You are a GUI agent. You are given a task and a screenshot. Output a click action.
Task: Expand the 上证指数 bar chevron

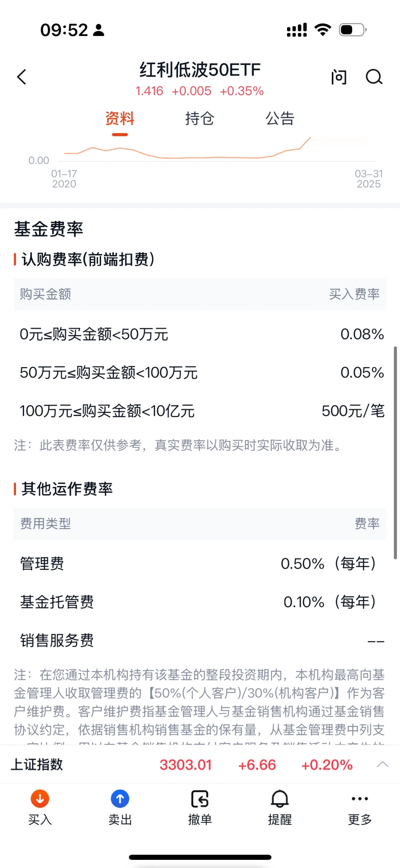pos(383,764)
